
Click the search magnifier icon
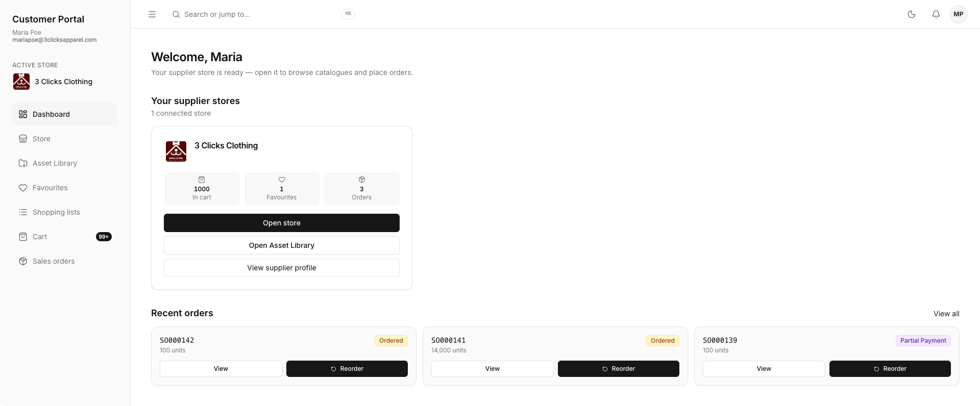coord(176,14)
